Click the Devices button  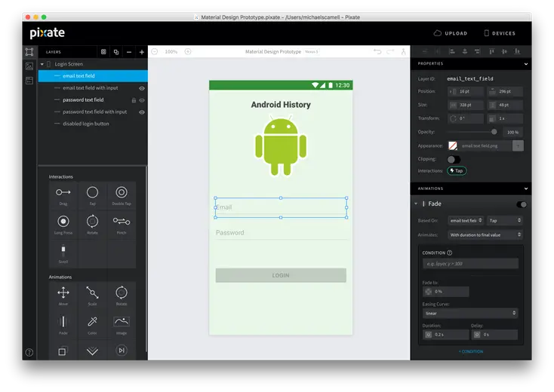[500, 33]
